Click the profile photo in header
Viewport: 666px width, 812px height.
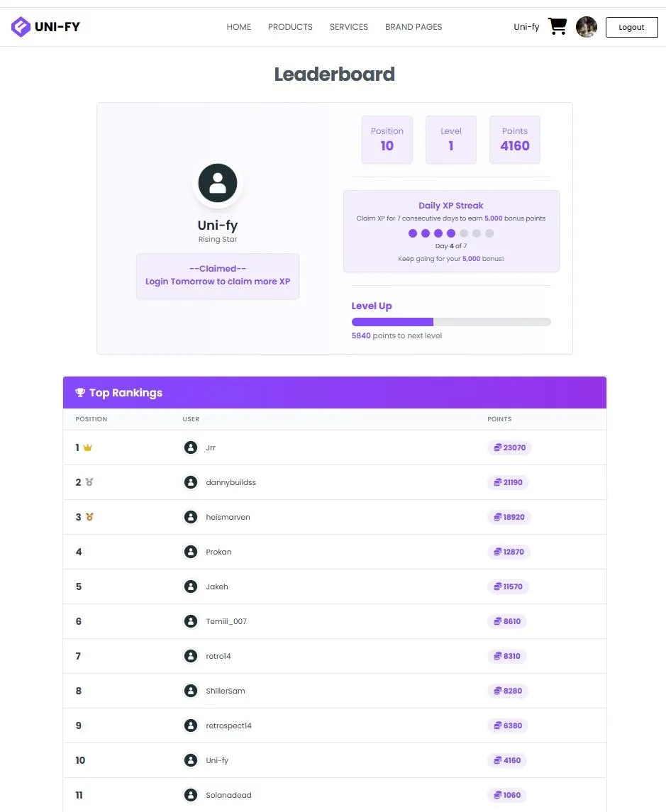[x=587, y=27]
